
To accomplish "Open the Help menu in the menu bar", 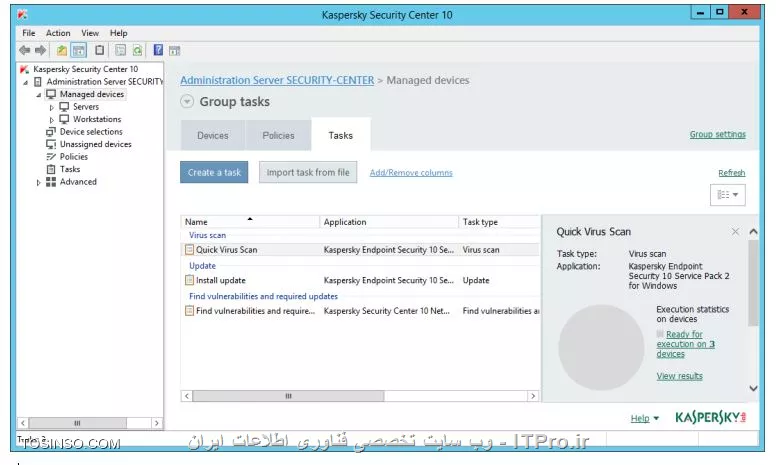I will [118, 33].
